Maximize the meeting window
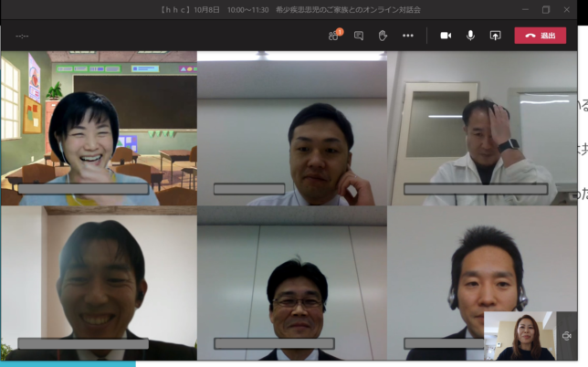The width and height of the screenshot is (588, 367). pos(546,9)
